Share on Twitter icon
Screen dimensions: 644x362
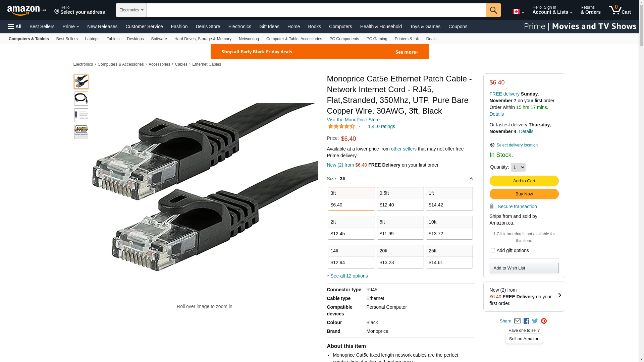(535, 321)
